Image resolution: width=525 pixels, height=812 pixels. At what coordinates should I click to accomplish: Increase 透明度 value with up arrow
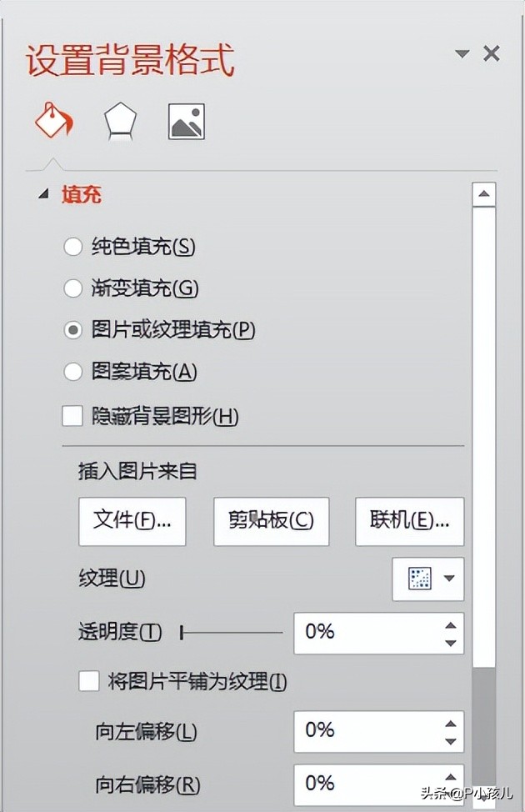coord(451,625)
